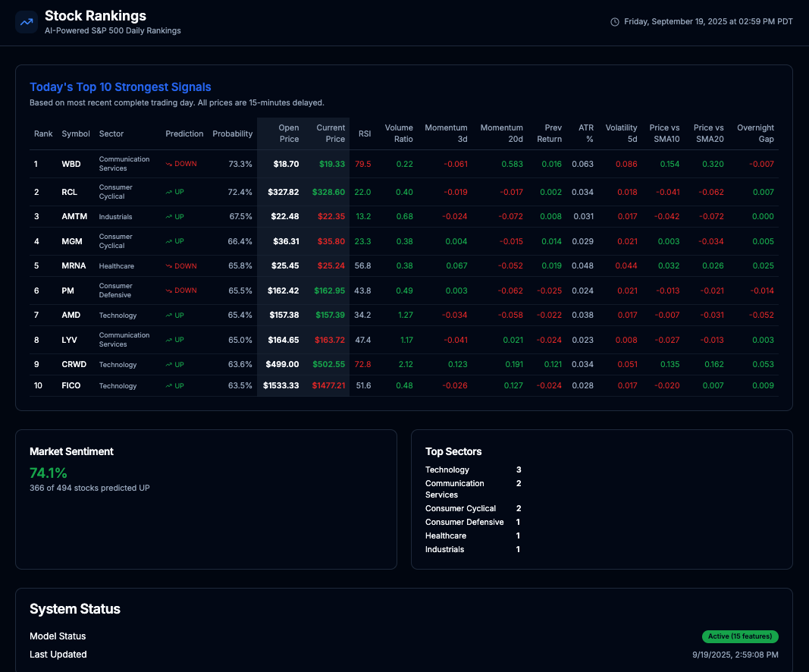Click the Price vs SMA20 column header
Screen dimensions: 809x672
[708, 133]
